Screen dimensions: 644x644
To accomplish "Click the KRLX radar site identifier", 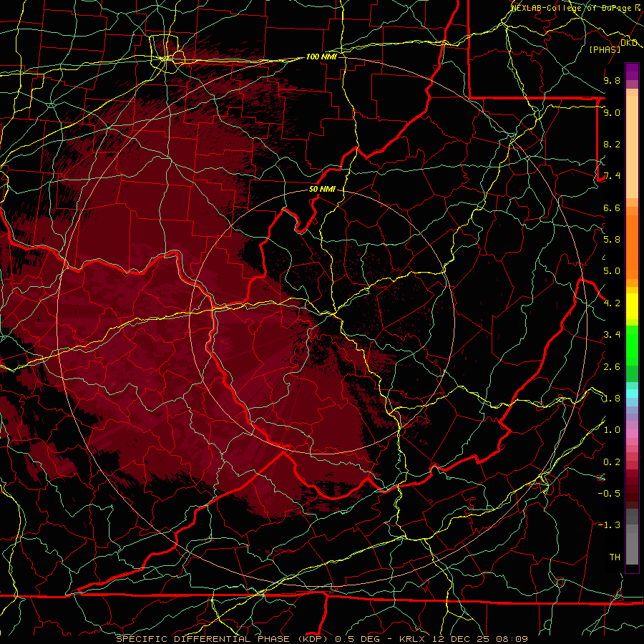I will 412,639.
